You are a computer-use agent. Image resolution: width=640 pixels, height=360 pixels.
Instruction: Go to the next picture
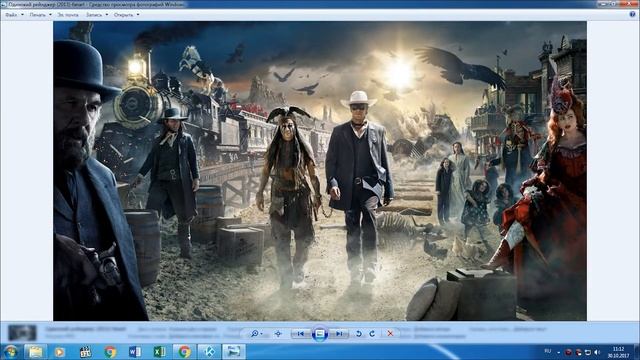pyautogui.click(x=339, y=333)
